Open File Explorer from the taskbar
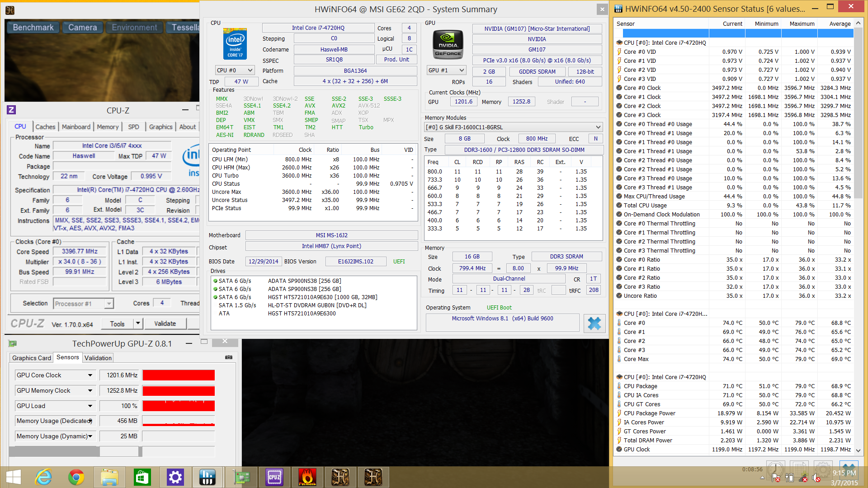The width and height of the screenshot is (868, 488). [109, 477]
